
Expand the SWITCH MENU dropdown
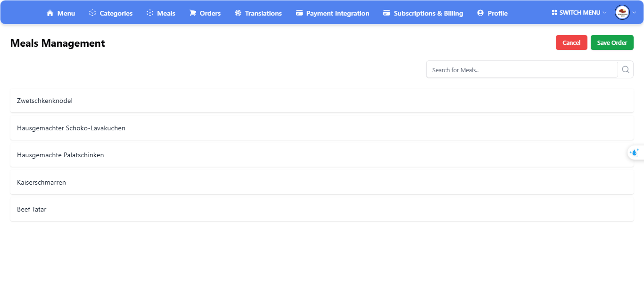pos(579,13)
